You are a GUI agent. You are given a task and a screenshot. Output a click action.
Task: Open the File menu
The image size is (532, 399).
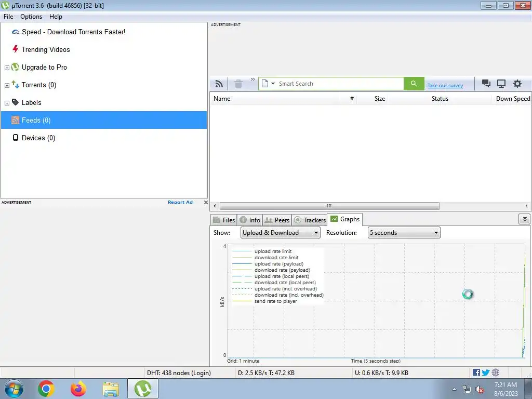pos(8,17)
